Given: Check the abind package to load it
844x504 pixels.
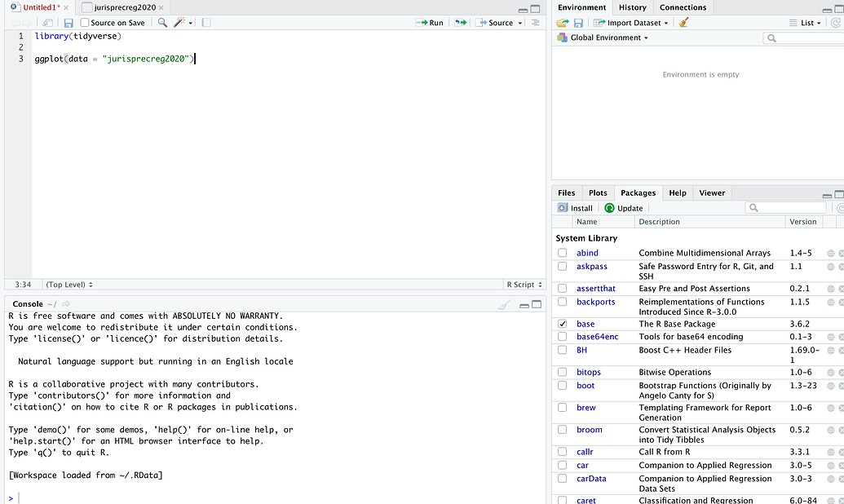Looking at the screenshot, I should tap(562, 252).
